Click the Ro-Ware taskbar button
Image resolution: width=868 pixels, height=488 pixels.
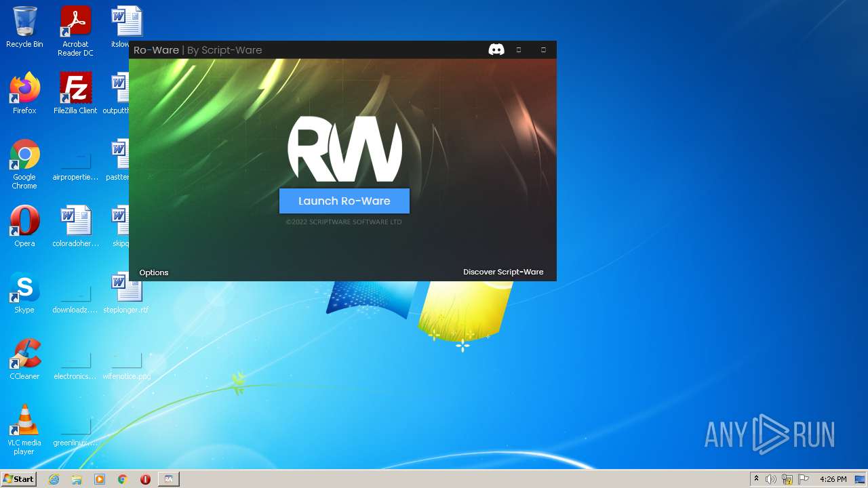169,479
